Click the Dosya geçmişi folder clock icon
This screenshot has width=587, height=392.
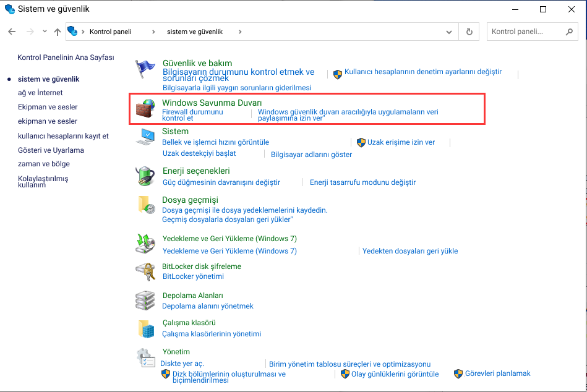pos(146,205)
